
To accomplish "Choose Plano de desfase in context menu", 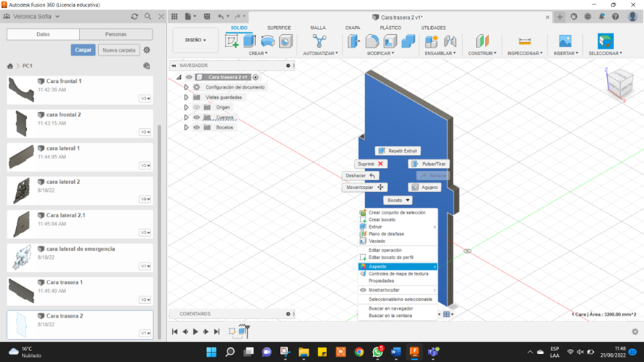I will click(398, 234).
